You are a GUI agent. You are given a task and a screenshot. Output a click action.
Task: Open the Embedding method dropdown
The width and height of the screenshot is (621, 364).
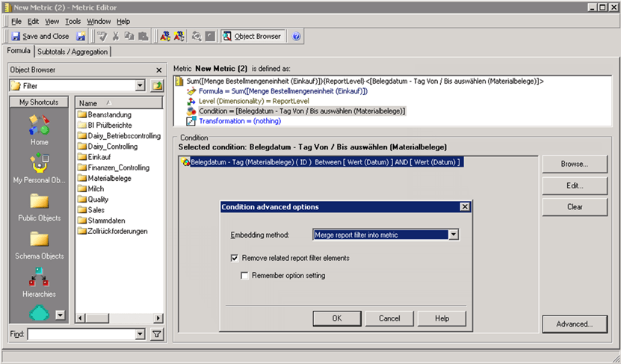coord(454,235)
